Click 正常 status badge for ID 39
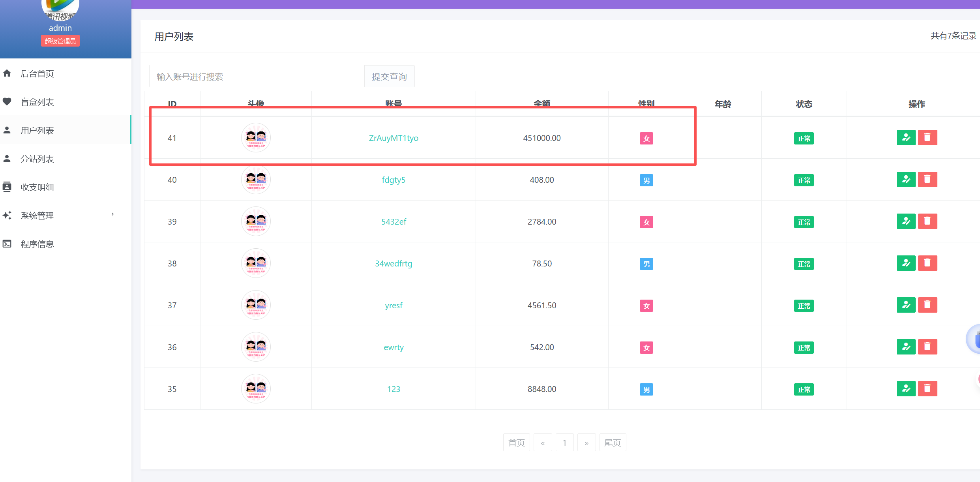 (x=804, y=222)
